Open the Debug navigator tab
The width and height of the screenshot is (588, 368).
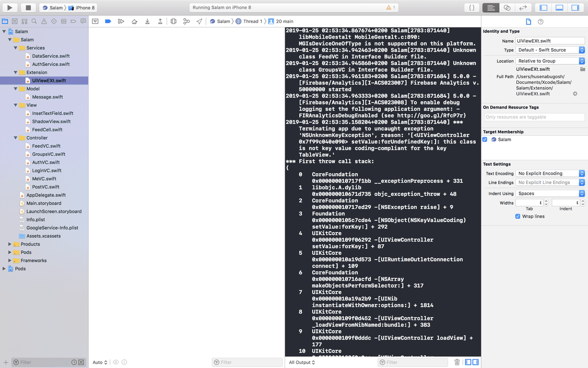coord(64,21)
